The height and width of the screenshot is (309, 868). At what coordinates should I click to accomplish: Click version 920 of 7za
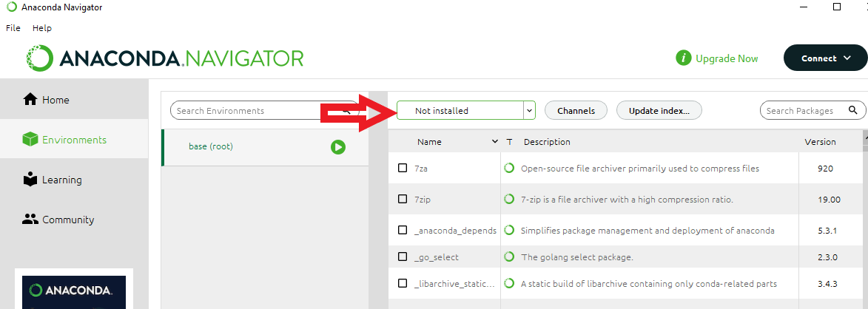pos(825,169)
